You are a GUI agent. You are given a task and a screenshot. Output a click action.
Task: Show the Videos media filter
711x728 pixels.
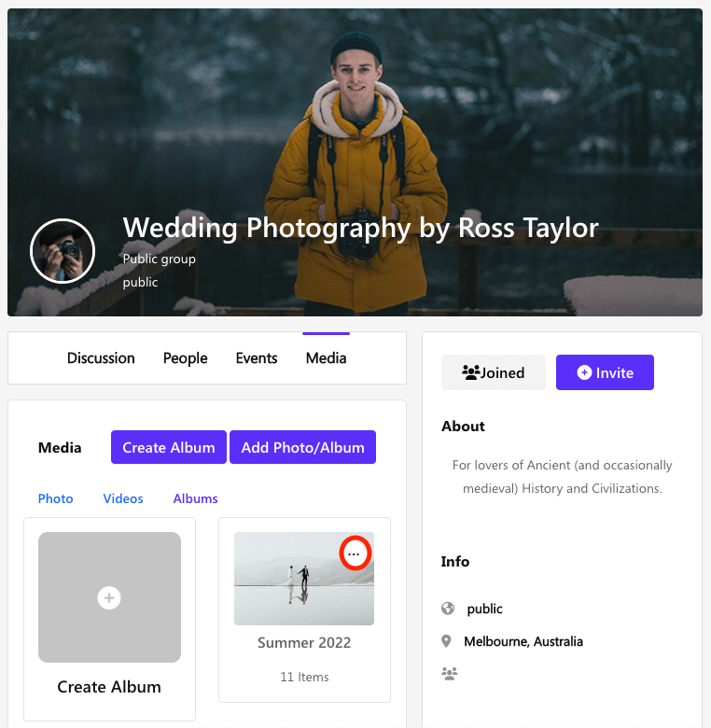tap(123, 498)
